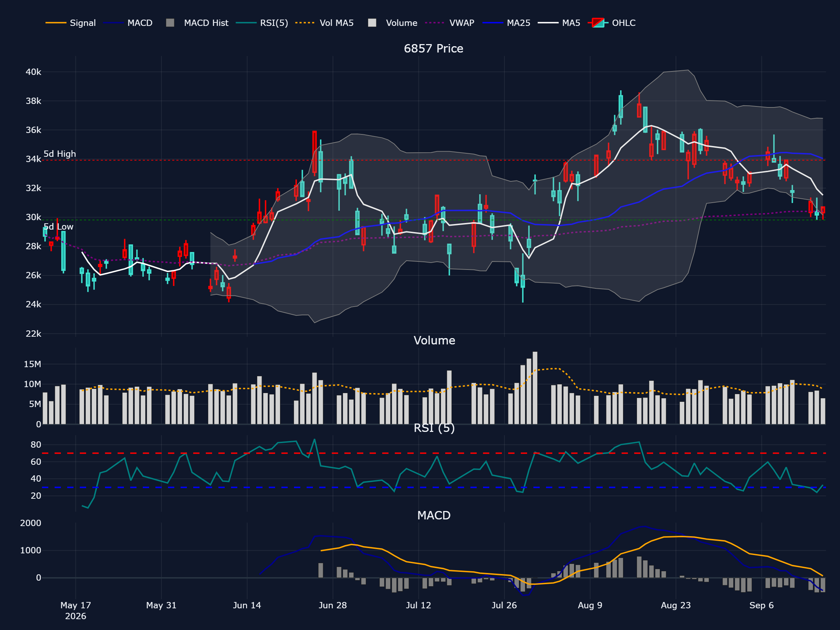Click the "Aug 23" date axis label
Screen dimensions: 840x630
(x=676, y=605)
